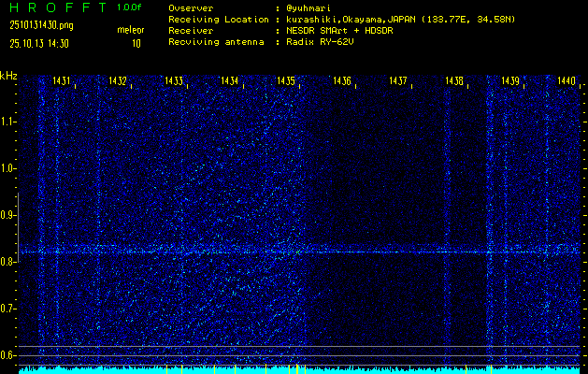Select the 0.8 frequency axis label
Image resolution: width=588 pixels, height=374 pixels.
(8, 262)
